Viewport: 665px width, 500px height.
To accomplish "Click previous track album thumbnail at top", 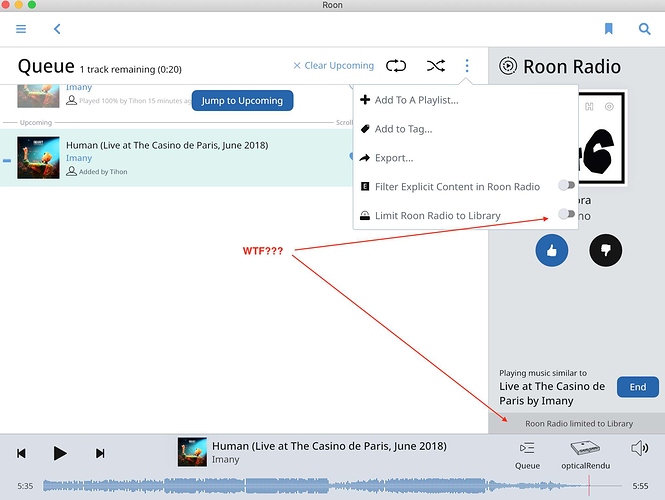I will [x=38, y=96].
